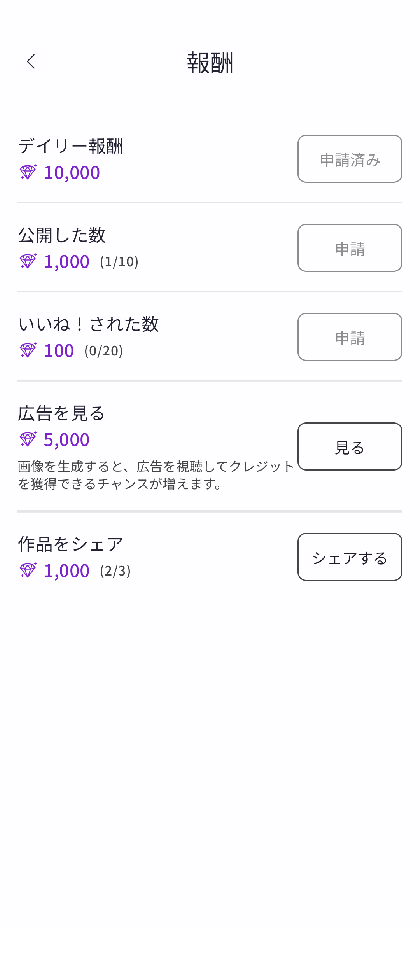Click 申請 button for 公開した数

pos(350,248)
